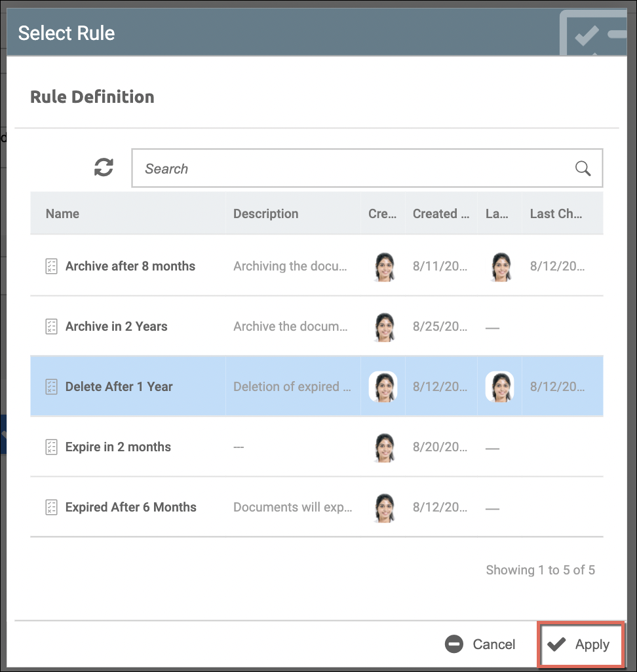Sort by the Description column header
637x672 pixels.
point(265,214)
